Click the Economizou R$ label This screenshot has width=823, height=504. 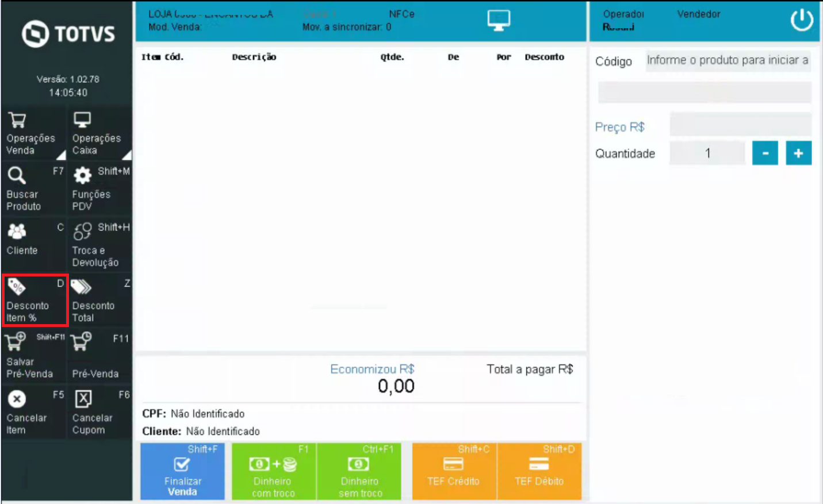372,369
